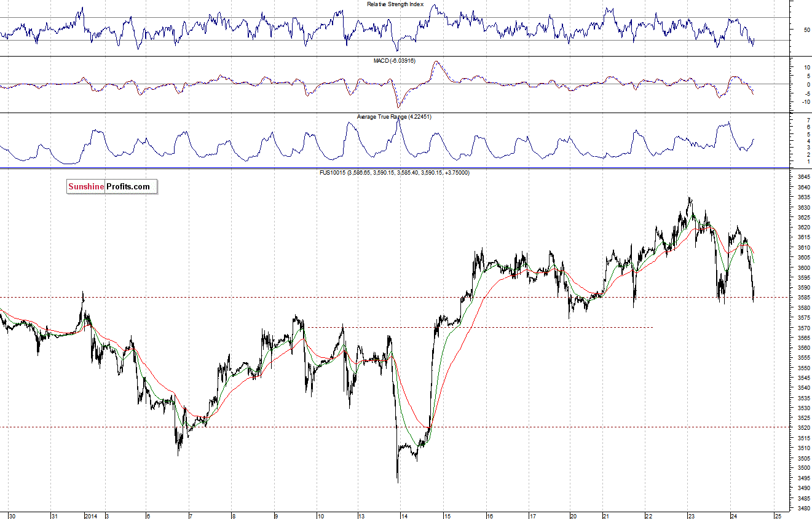Click the 20 date label on time axis

(x=573, y=515)
